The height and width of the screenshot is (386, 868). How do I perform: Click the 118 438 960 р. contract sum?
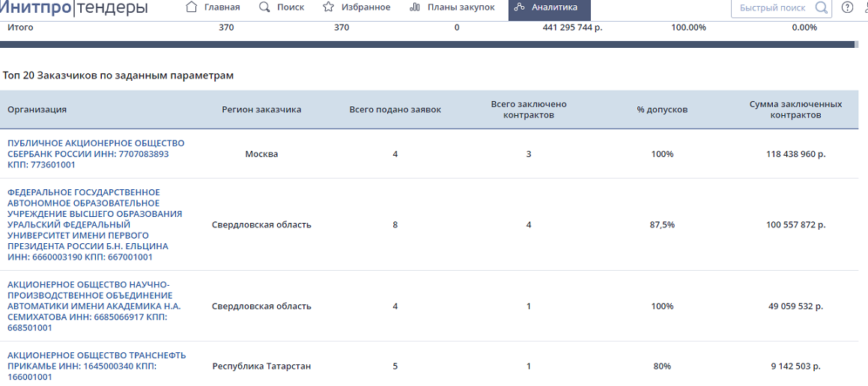796,154
